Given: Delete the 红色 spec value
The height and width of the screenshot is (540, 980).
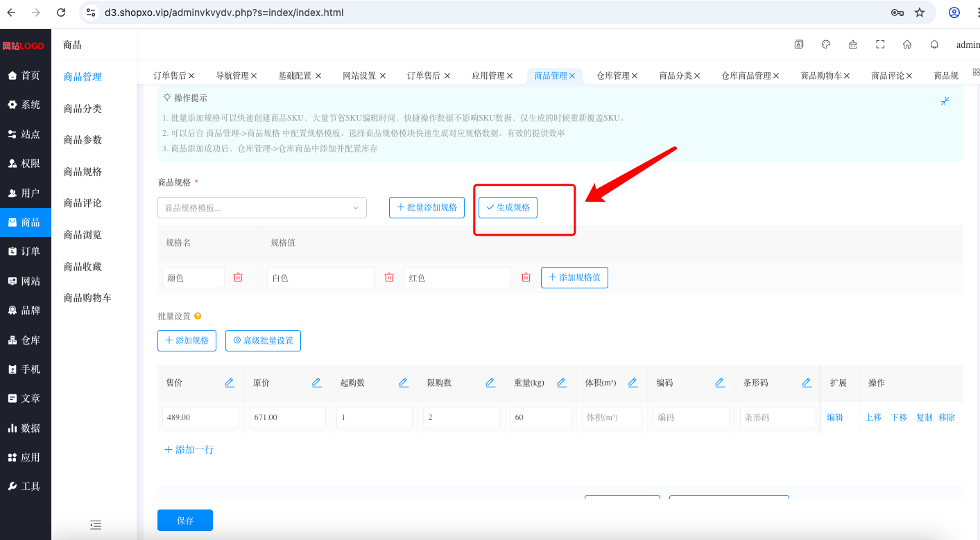Looking at the screenshot, I should point(526,277).
